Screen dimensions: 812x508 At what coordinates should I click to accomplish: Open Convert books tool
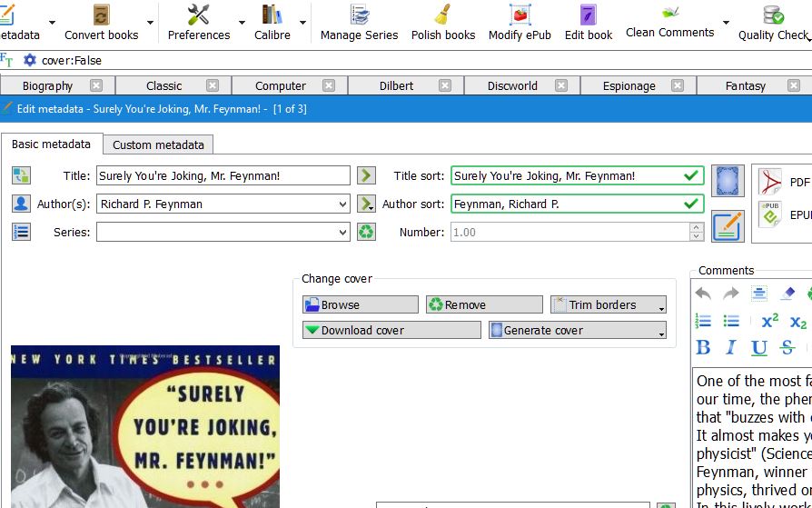click(x=101, y=23)
